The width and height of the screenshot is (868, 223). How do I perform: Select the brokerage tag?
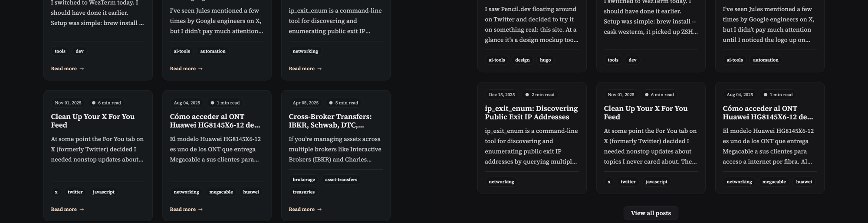point(304,180)
